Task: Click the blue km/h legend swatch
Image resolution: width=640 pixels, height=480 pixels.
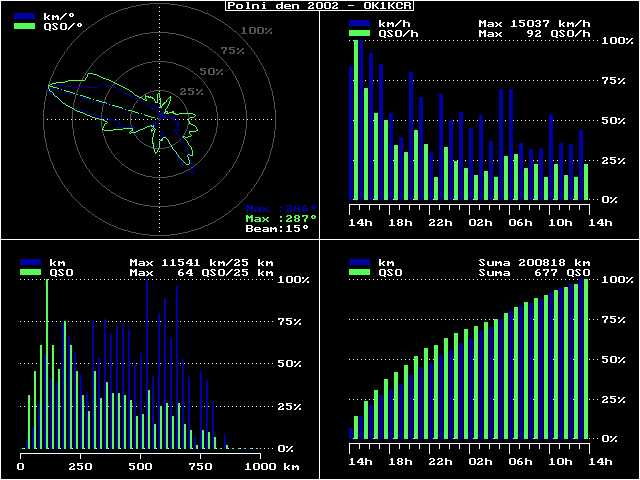Action: [x=357, y=22]
